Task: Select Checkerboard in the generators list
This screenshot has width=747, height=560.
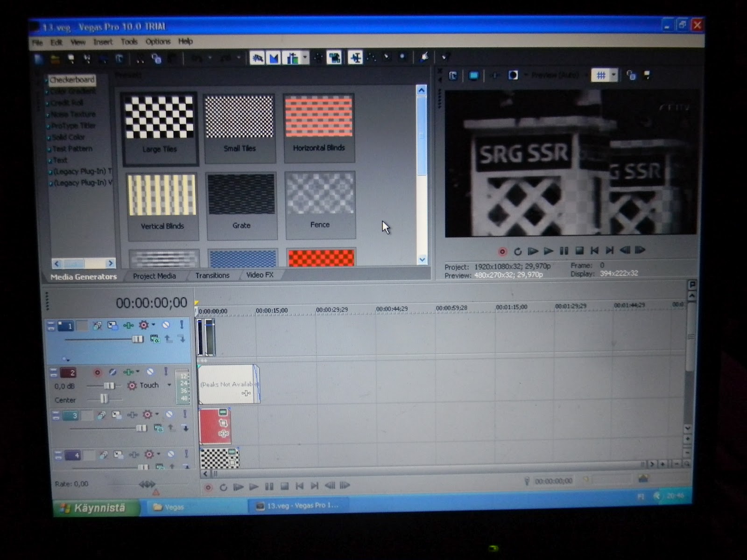Action: pyautogui.click(x=72, y=80)
